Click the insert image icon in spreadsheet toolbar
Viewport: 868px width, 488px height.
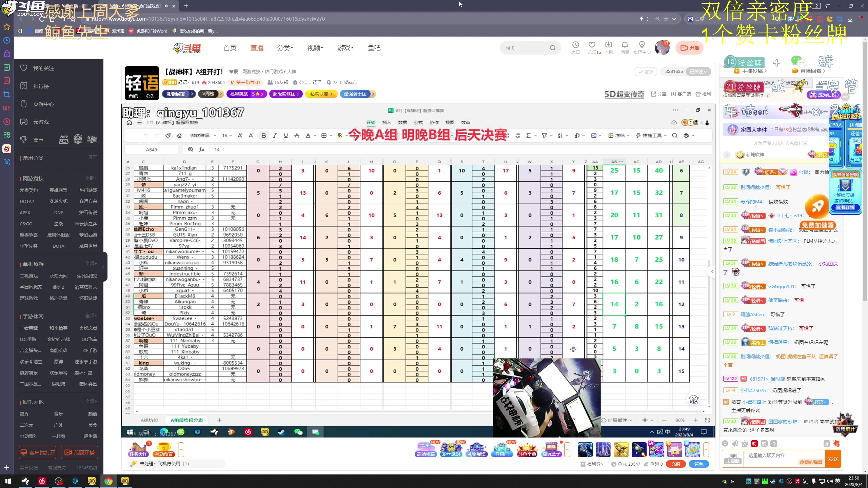[x=594, y=136]
